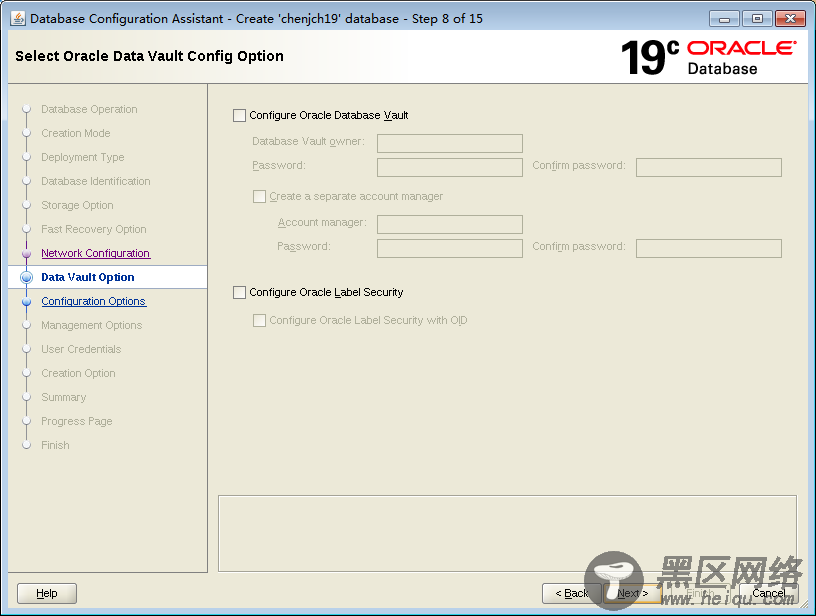
Task: Toggle Create a separate account manager checkbox
Action: [259, 197]
